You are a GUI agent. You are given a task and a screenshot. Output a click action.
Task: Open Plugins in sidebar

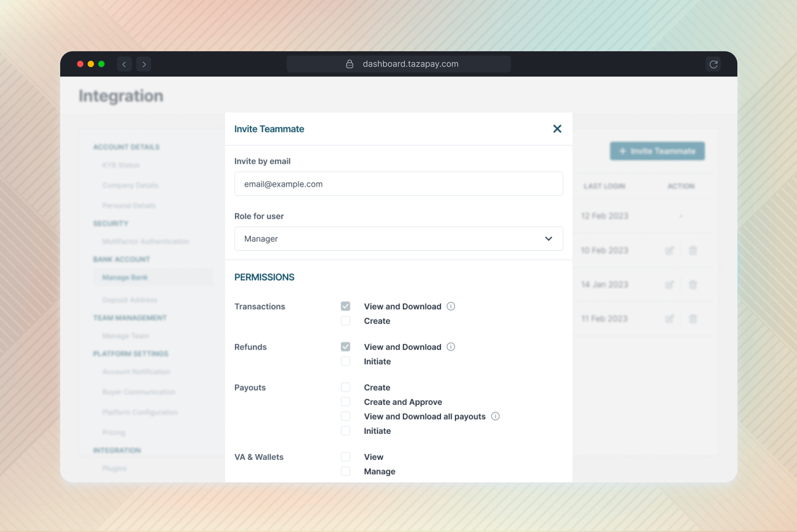pyautogui.click(x=114, y=469)
